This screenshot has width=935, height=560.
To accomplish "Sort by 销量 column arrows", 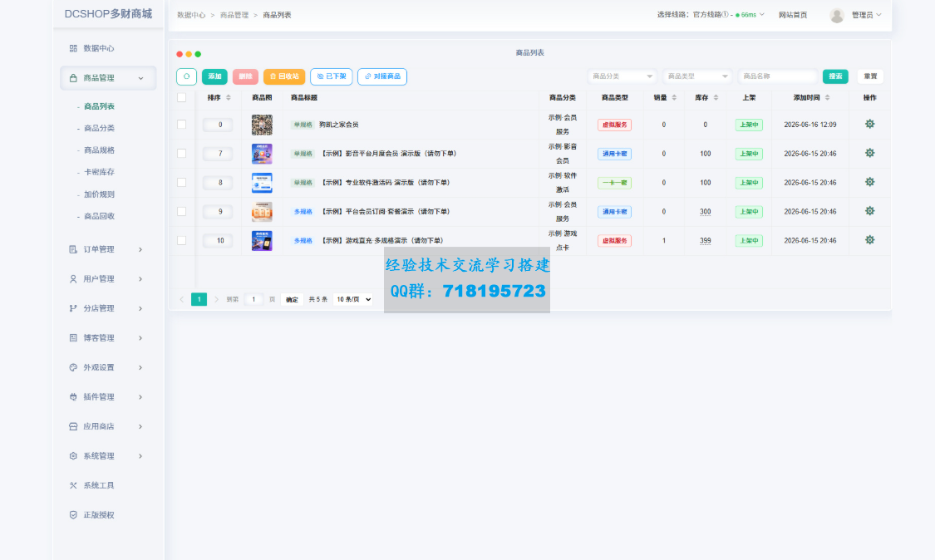I will [x=674, y=98].
